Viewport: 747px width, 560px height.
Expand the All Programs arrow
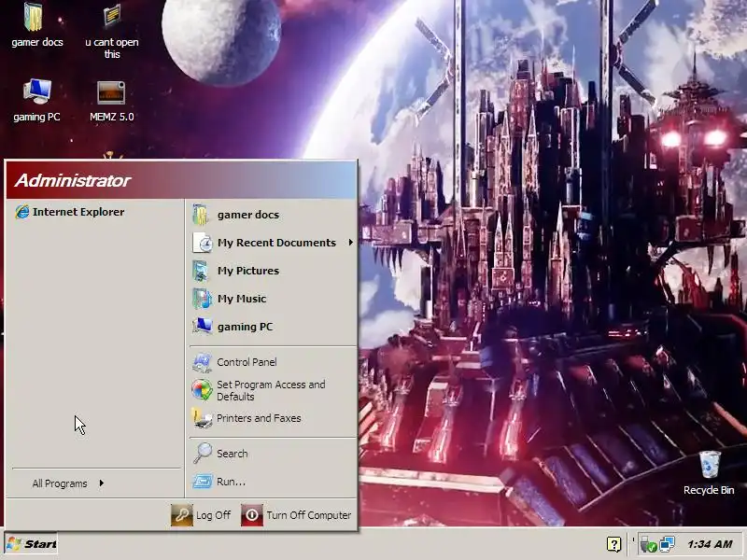(102, 483)
